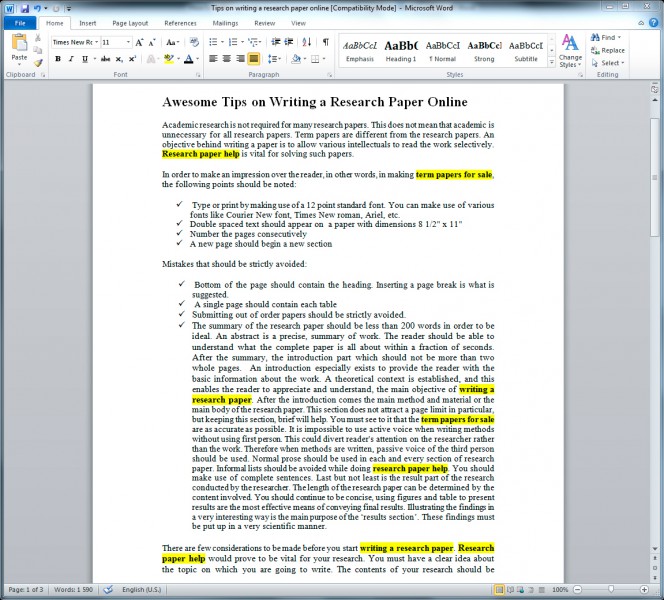Click the proofing check icon in status bar
This screenshot has width=664, height=600.
[108, 589]
